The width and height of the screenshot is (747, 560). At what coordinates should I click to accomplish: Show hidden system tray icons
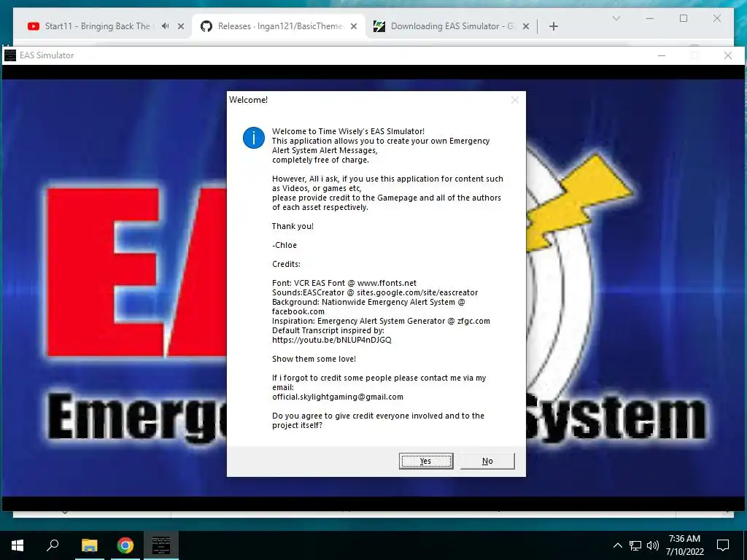[x=617, y=545]
